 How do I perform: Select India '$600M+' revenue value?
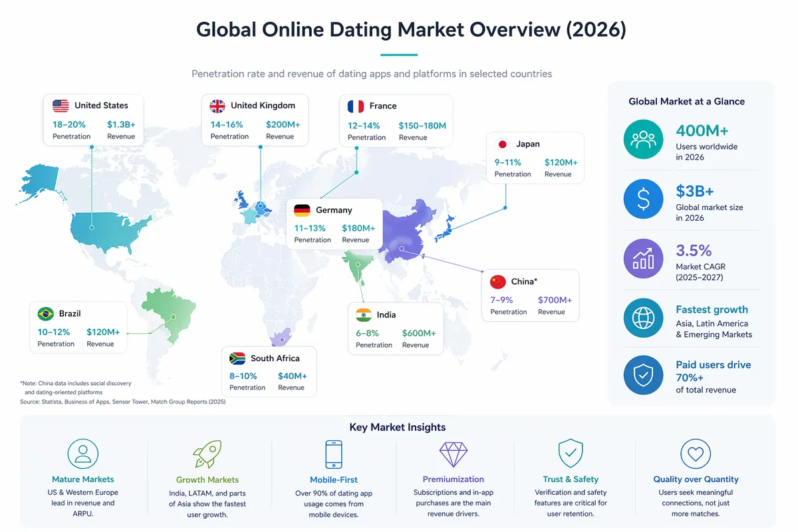click(419, 333)
